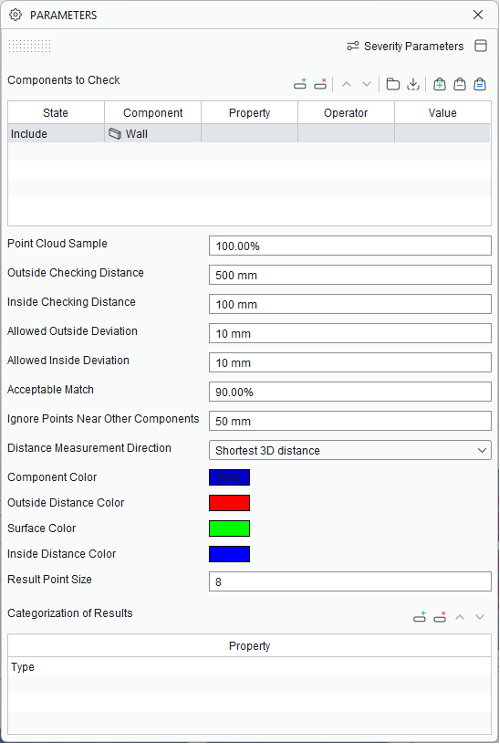Move the categorization row up with the chevron
Viewport: 500px width, 744px height.
click(460, 617)
